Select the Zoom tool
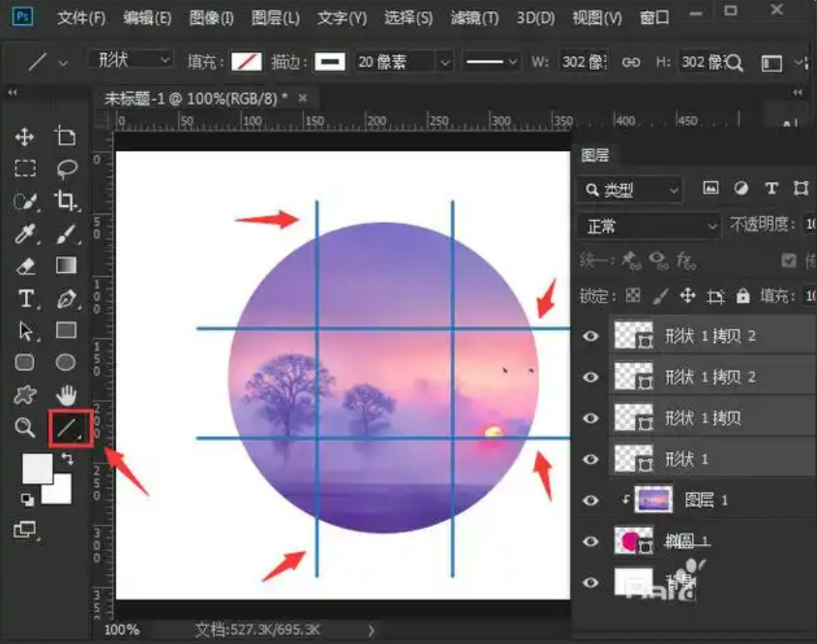Viewport: 817px width, 644px height. (x=24, y=428)
